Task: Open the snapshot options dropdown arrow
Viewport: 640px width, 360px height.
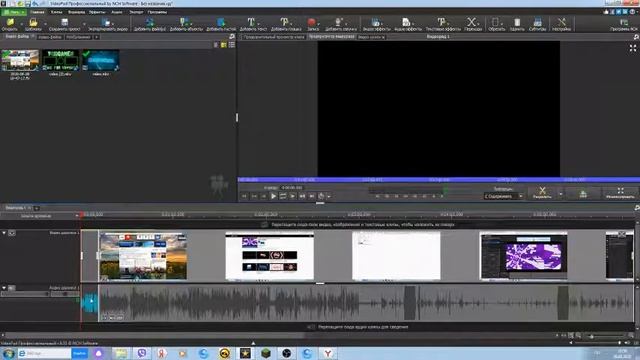Action: [328, 196]
